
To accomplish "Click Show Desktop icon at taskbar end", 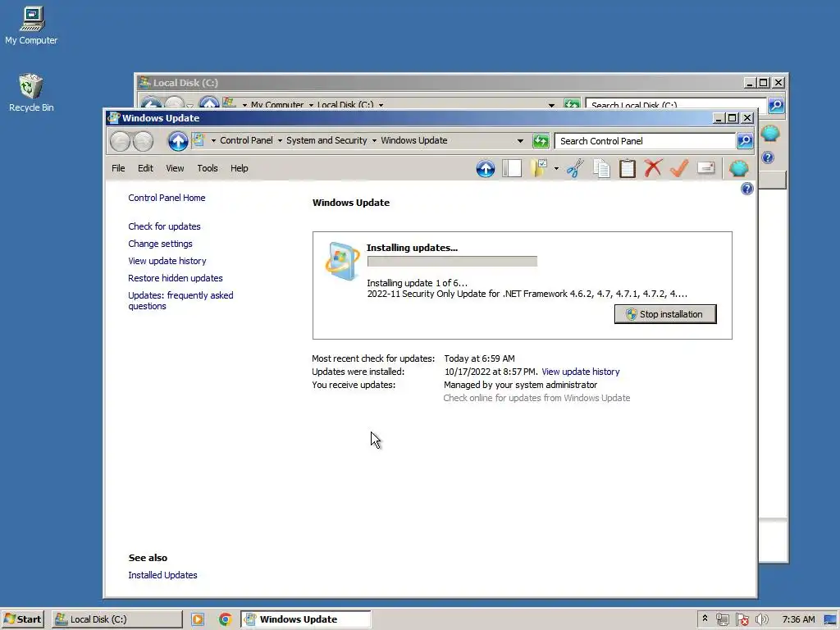I will [831, 619].
